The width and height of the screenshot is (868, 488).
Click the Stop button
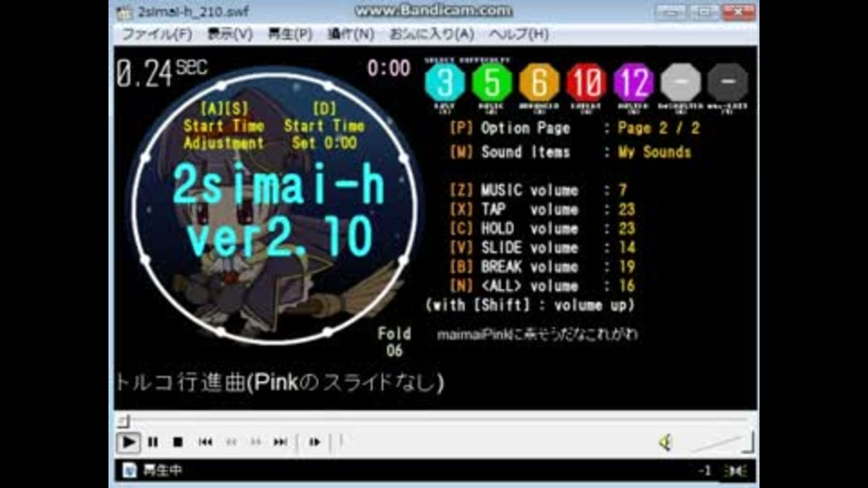tap(178, 442)
